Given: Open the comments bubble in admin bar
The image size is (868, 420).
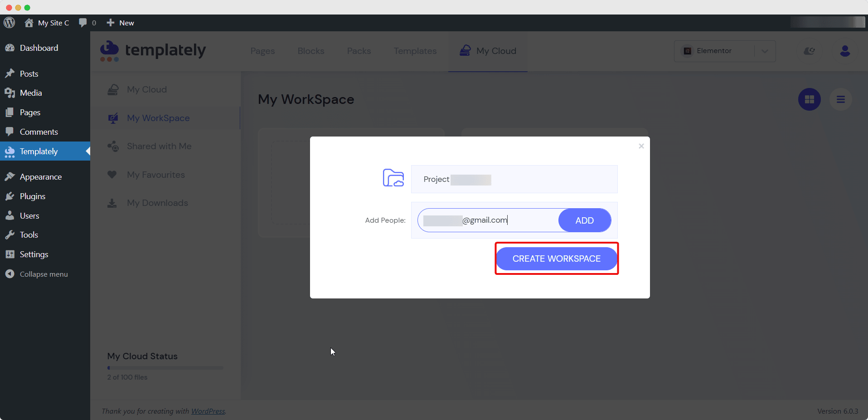Looking at the screenshot, I should click(83, 23).
